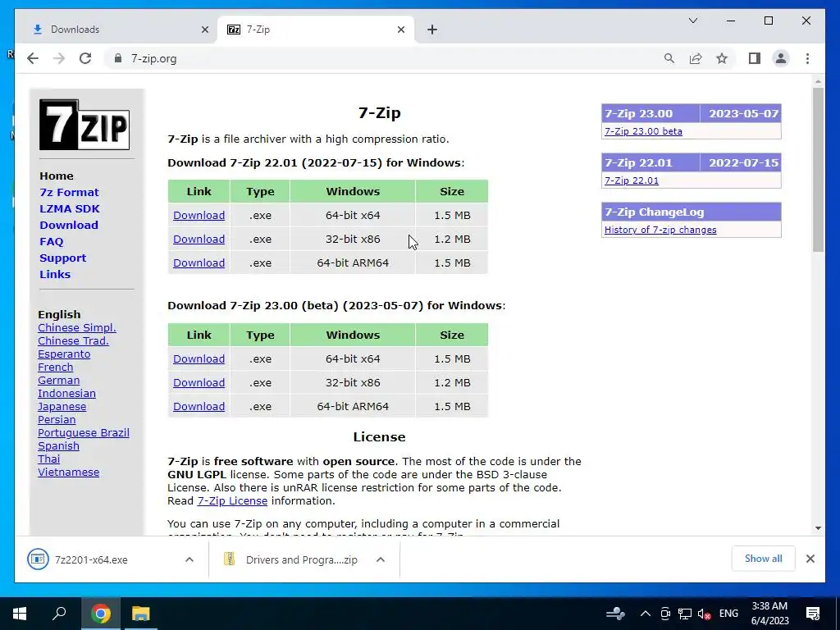Viewport: 840px width, 630px height.
Task: Close the Downloads tab
Action: (x=204, y=30)
